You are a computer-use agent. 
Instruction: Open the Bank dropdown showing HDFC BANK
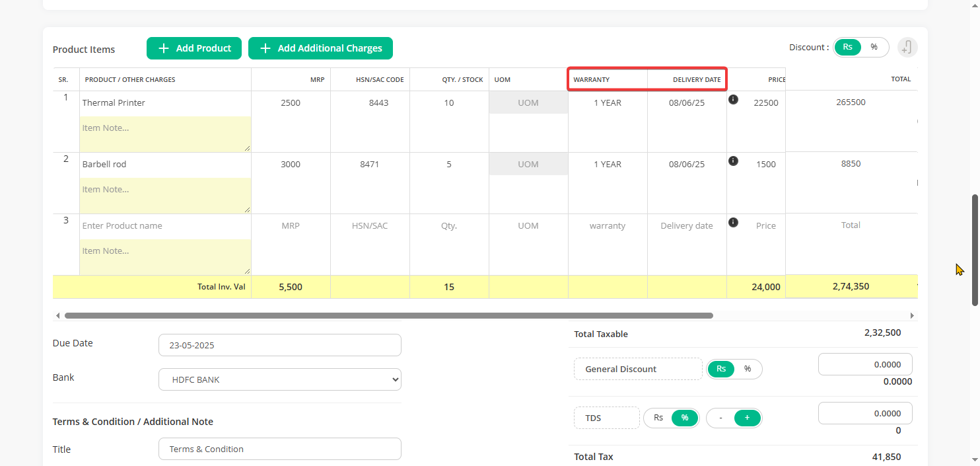tap(279, 379)
